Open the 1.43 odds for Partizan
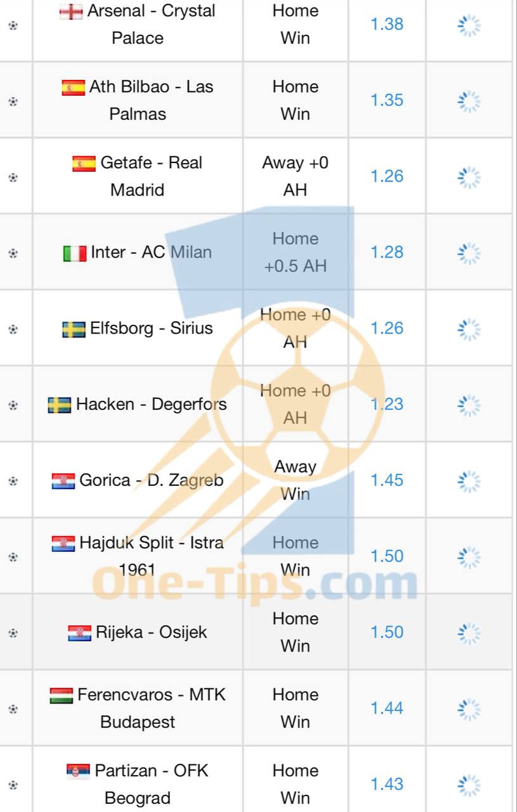 [x=387, y=784]
